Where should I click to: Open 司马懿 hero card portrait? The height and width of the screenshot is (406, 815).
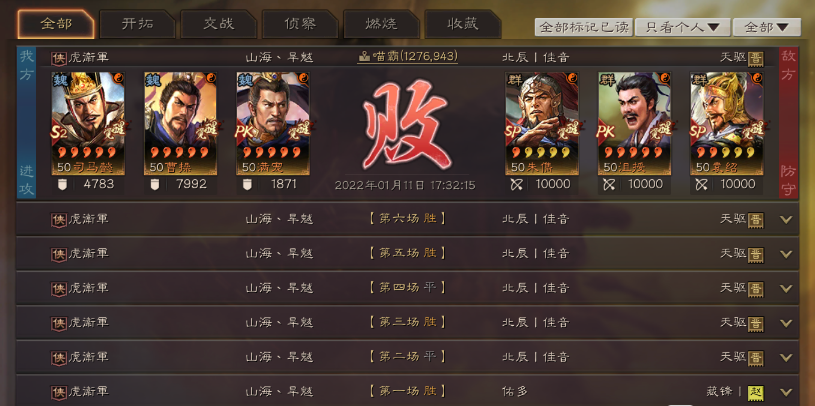point(88,123)
